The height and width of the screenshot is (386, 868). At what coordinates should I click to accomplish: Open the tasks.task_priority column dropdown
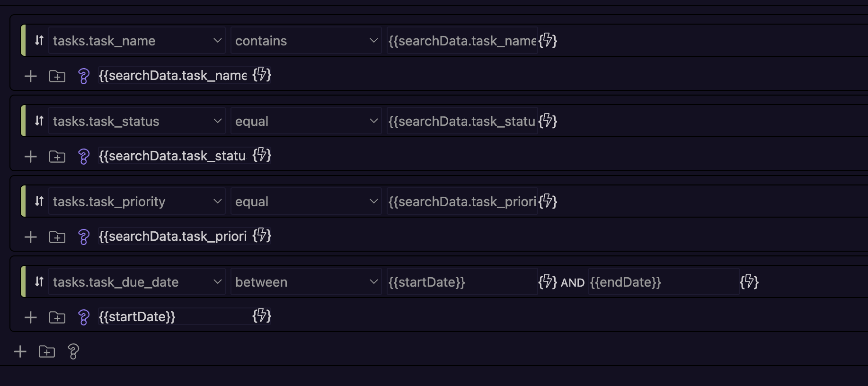click(137, 202)
